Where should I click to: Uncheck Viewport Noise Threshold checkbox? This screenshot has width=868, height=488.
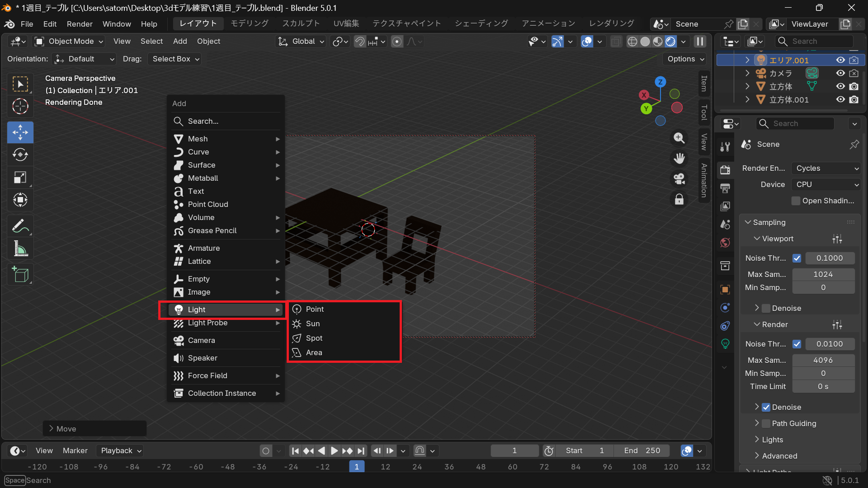[797, 258]
